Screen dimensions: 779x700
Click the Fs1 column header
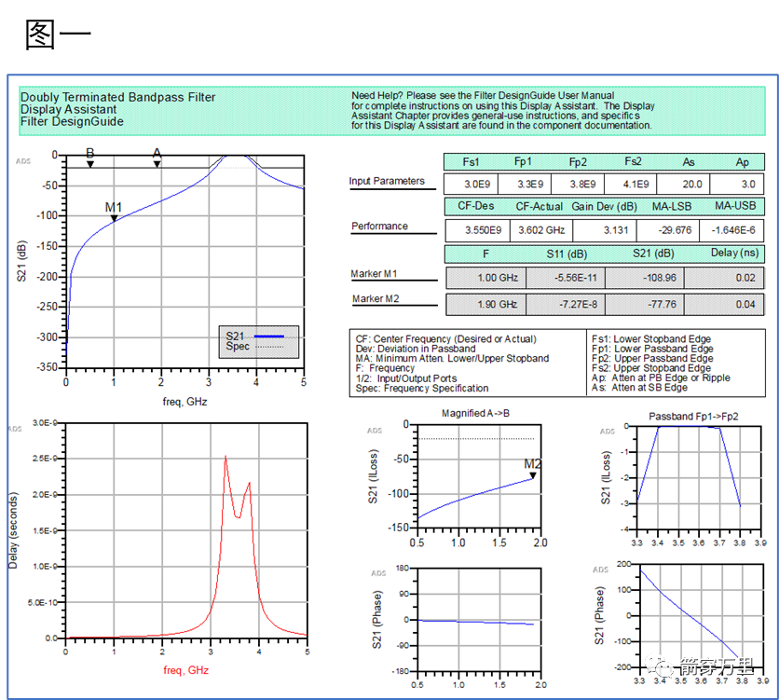coord(471,162)
